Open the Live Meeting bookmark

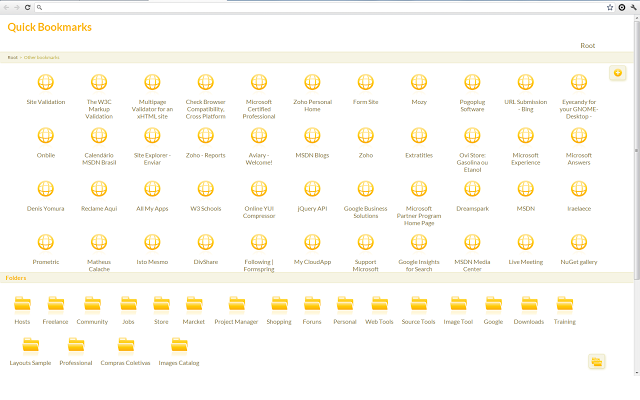(x=525, y=249)
